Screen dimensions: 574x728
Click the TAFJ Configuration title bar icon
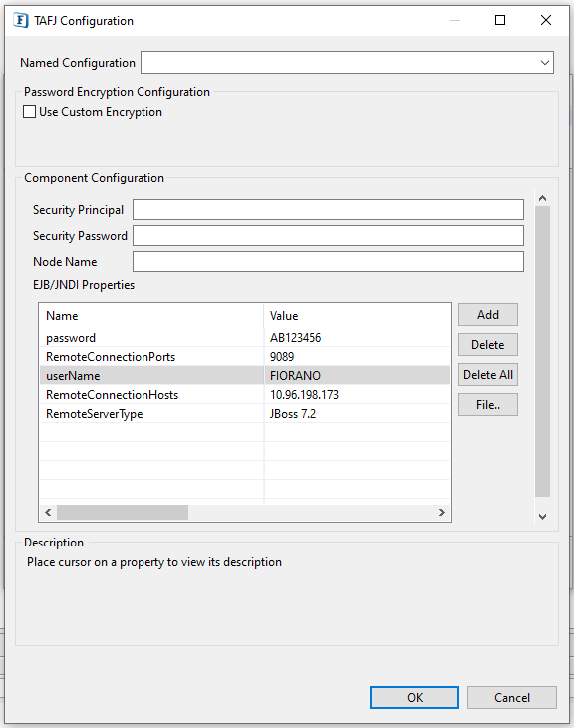point(21,21)
